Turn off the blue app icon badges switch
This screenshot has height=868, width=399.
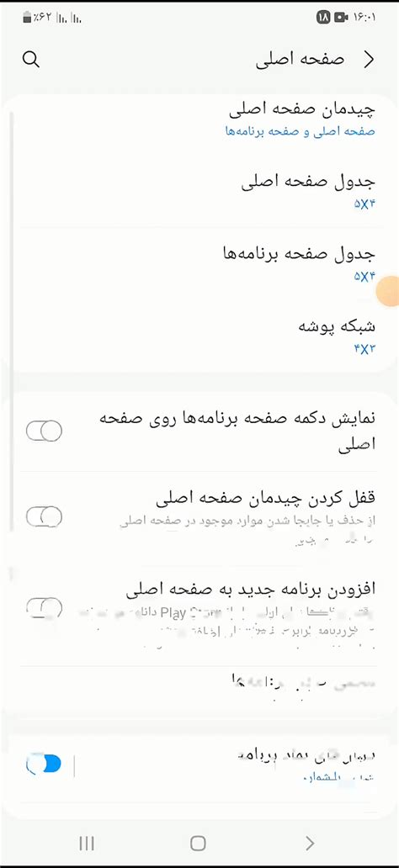pos(44,765)
